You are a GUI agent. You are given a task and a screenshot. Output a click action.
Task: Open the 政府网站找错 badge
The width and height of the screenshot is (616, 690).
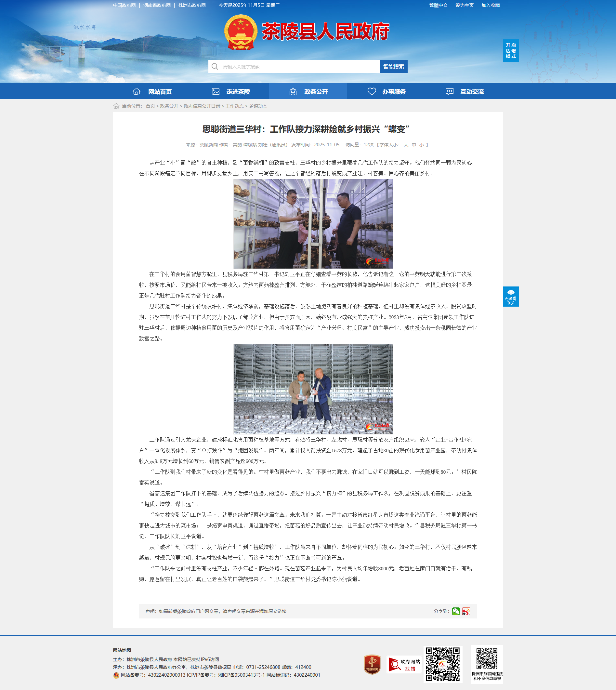tap(404, 664)
